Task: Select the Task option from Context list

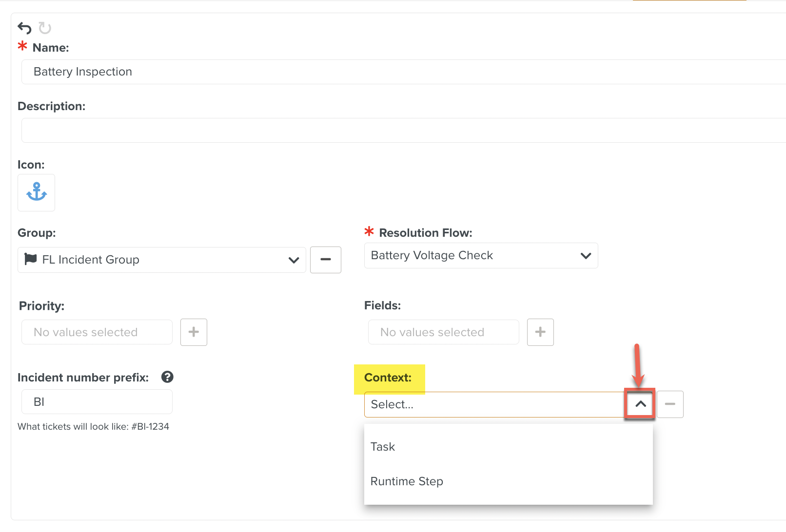Action: (x=383, y=447)
